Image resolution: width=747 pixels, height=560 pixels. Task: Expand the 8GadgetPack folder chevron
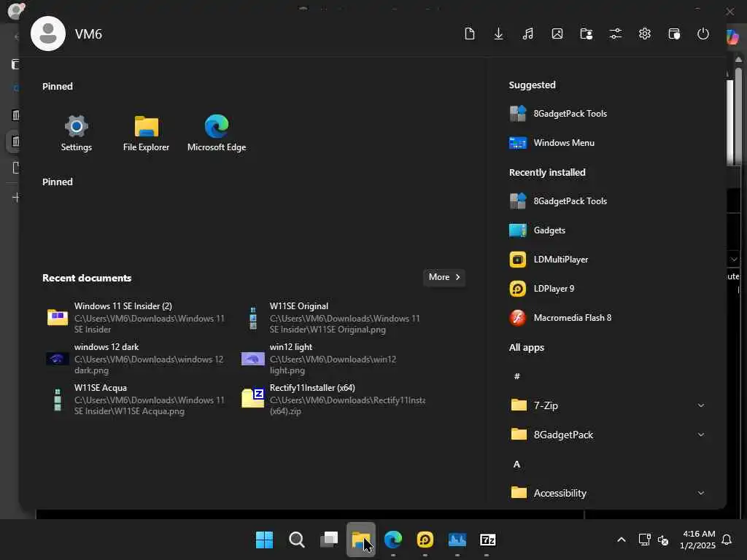(x=701, y=435)
